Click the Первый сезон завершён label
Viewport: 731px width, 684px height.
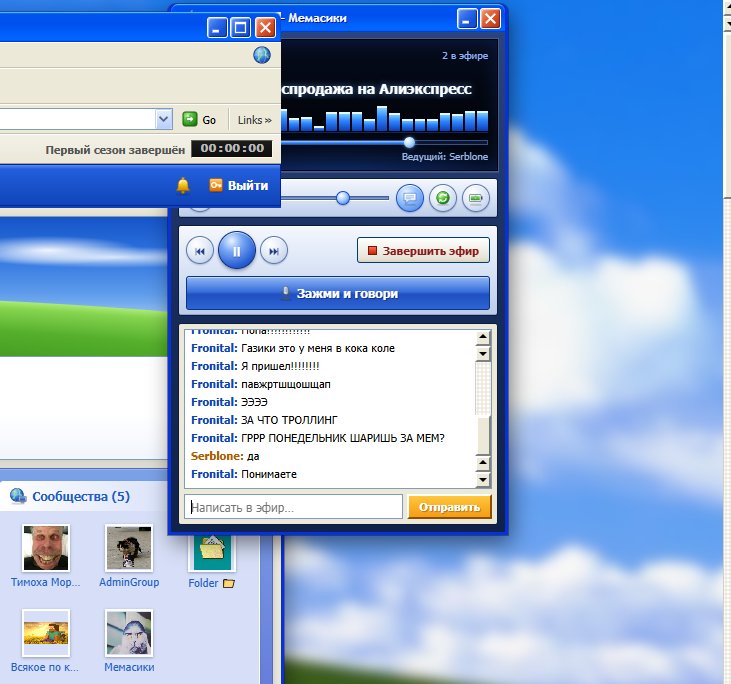coord(115,150)
